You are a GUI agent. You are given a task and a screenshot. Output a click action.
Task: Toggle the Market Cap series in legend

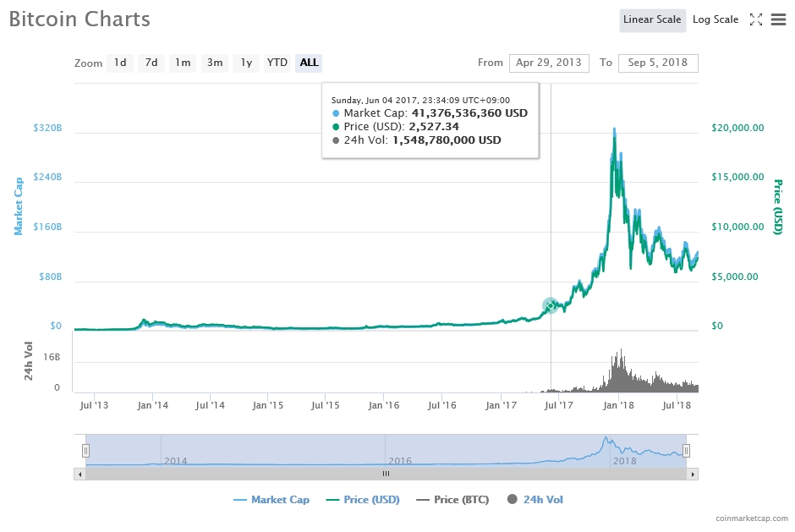coord(271,500)
